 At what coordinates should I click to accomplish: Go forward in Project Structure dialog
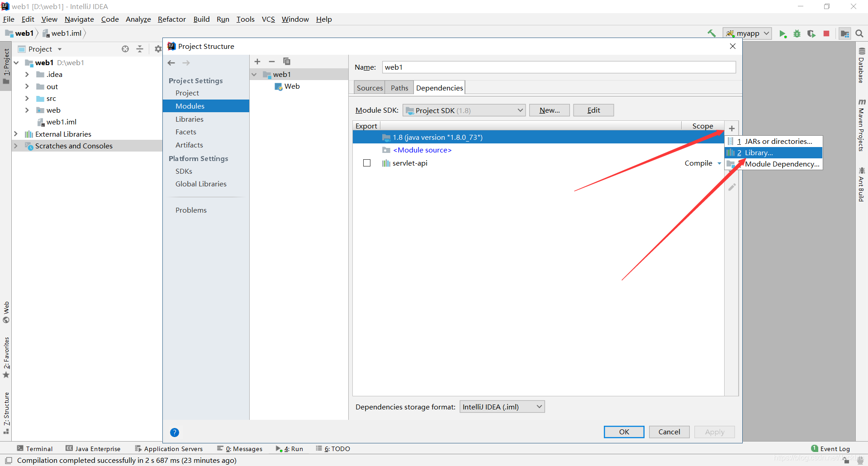(x=186, y=63)
